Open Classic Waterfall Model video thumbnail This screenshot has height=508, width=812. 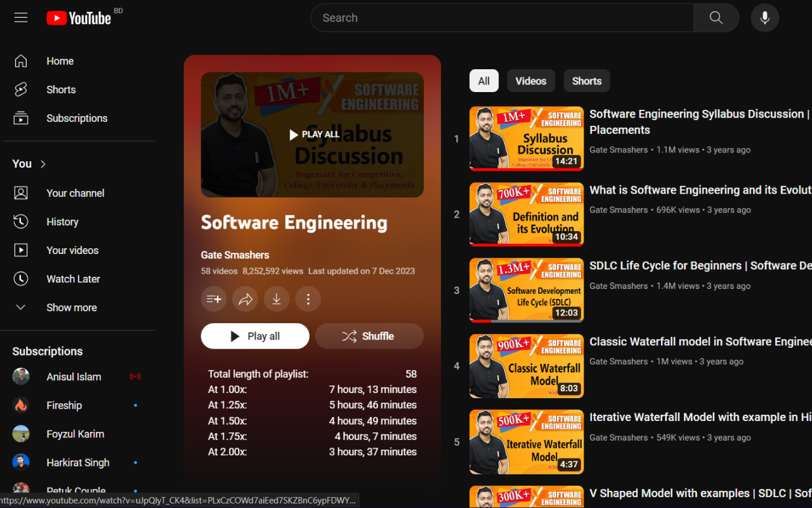[x=527, y=366]
